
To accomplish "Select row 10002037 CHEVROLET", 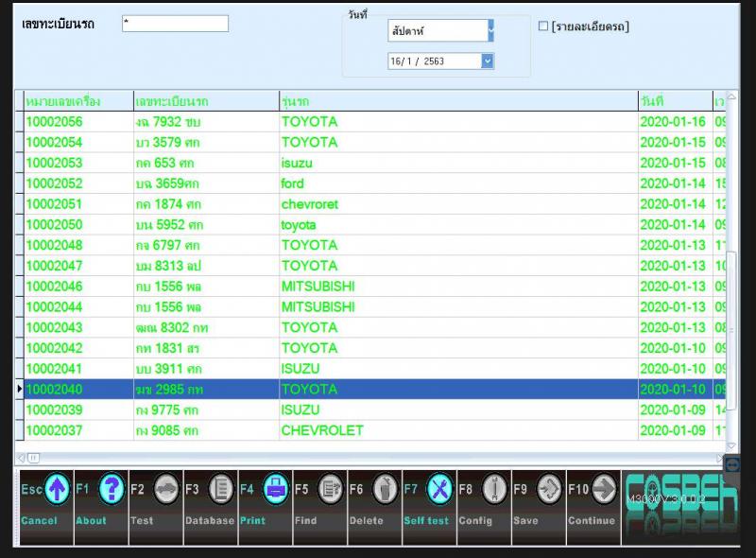I will pos(374,430).
